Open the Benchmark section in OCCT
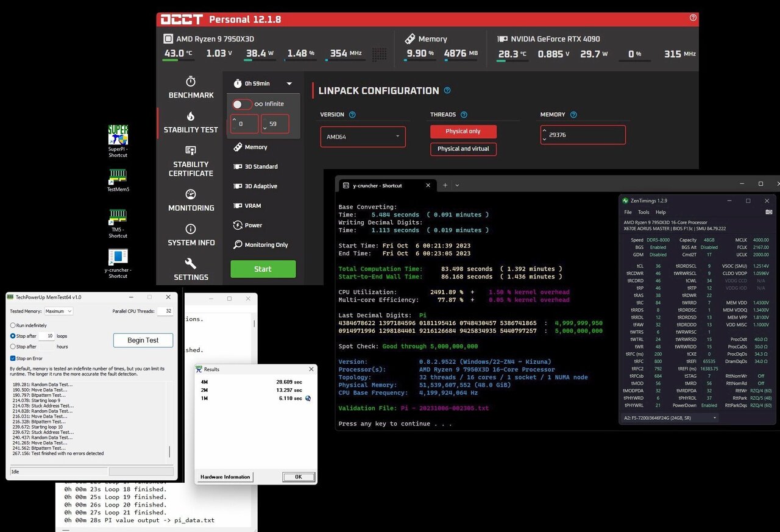 pos(191,87)
